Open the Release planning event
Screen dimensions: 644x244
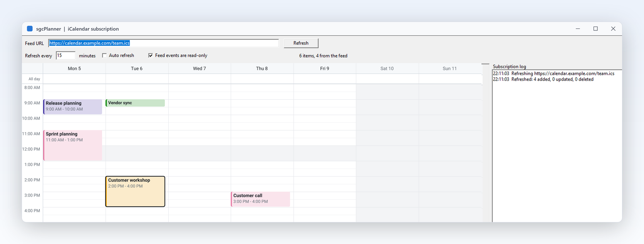point(73,107)
